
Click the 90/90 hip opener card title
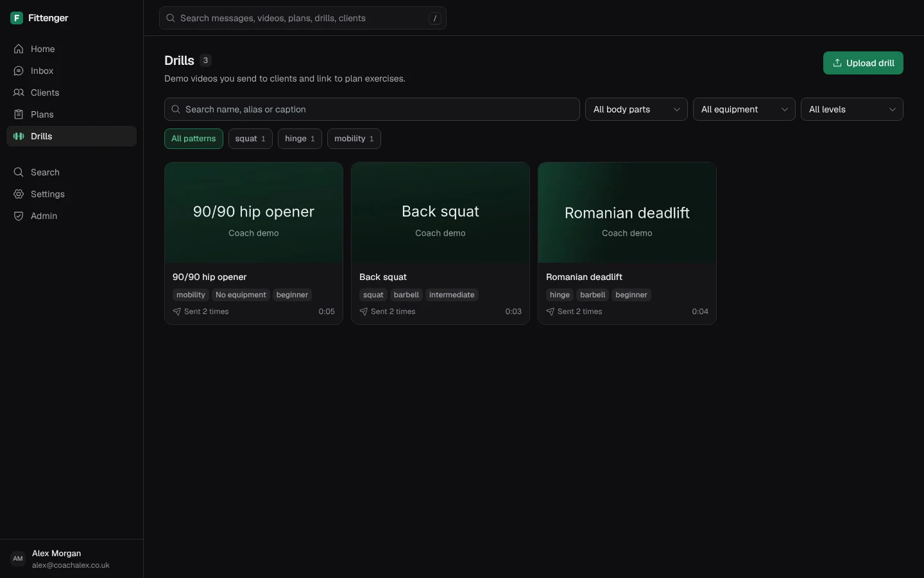pos(210,277)
